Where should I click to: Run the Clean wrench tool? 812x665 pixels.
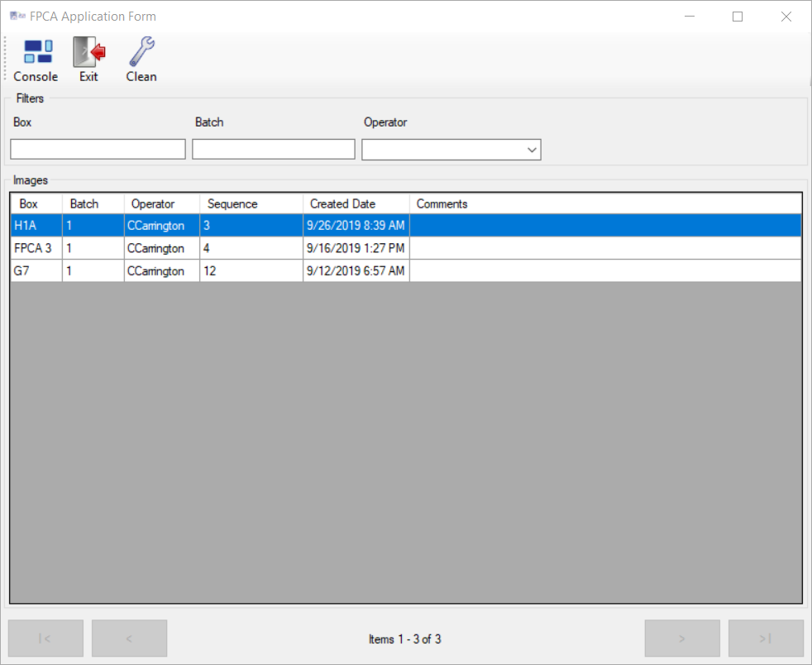(141, 60)
